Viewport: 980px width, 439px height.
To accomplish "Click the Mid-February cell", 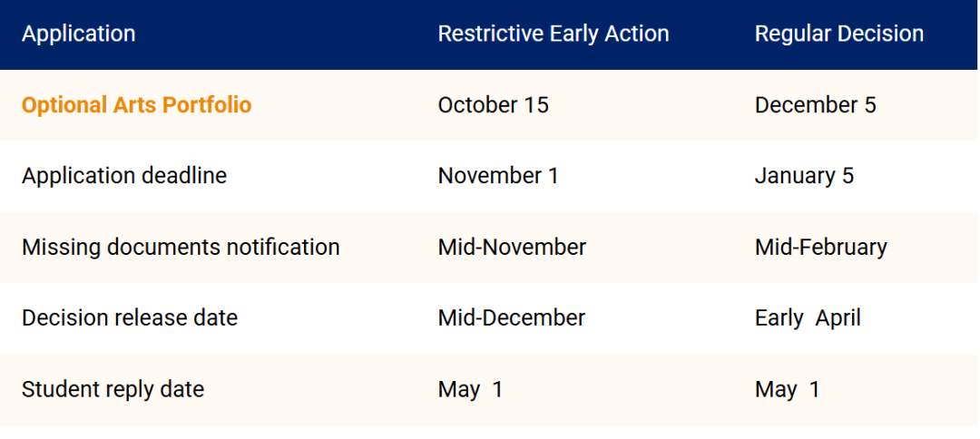I will [x=820, y=248].
